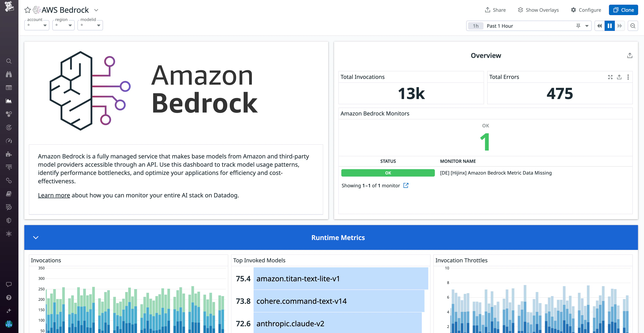The width and height of the screenshot is (644, 333).
Task: Click the Metrics chart icon in sidebar
Action: click(9, 101)
